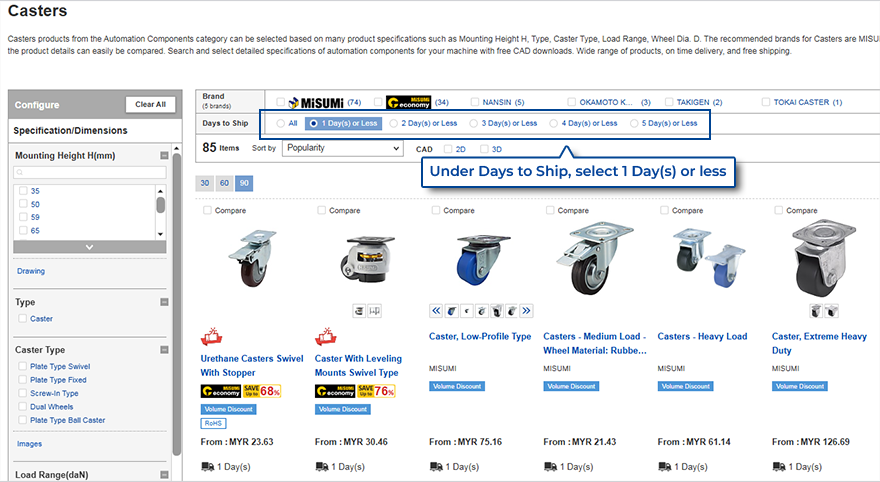Image resolution: width=880 pixels, height=482 pixels.
Task: Open the Sort by Popularity dropdown
Action: coord(342,148)
